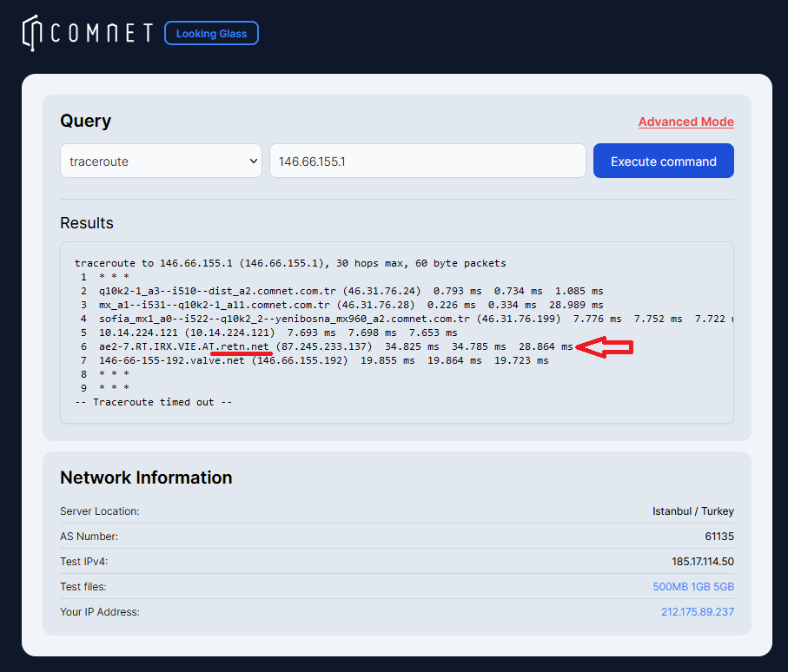This screenshot has height=672, width=788.
Task: Click your IP address 212.175.89.237 link
Action: click(697, 612)
